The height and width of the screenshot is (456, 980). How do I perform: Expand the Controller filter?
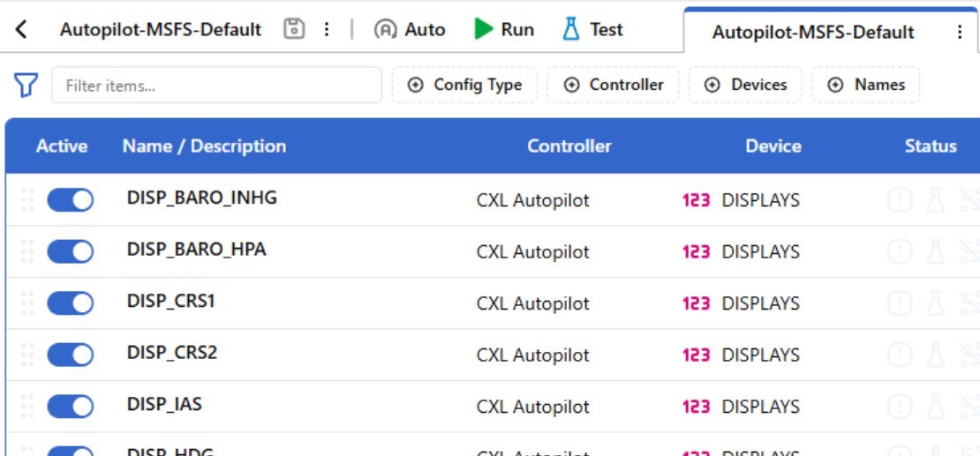pos(613,85)
